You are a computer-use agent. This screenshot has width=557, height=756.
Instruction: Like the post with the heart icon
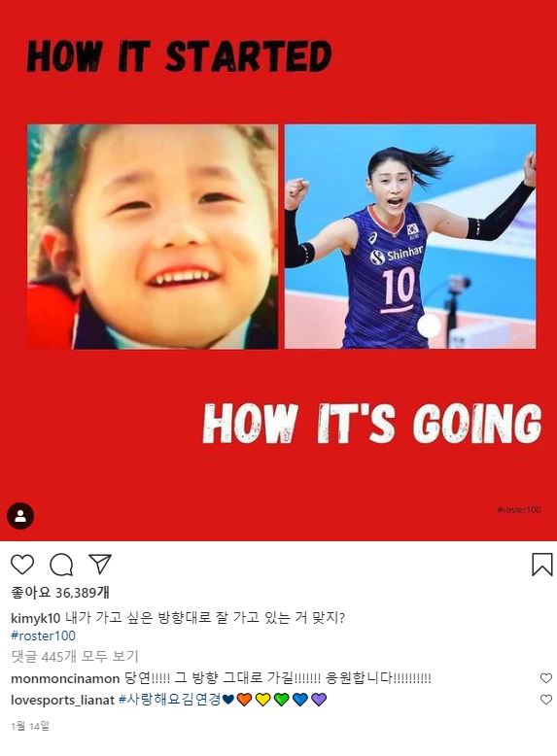tap(22, 565)
